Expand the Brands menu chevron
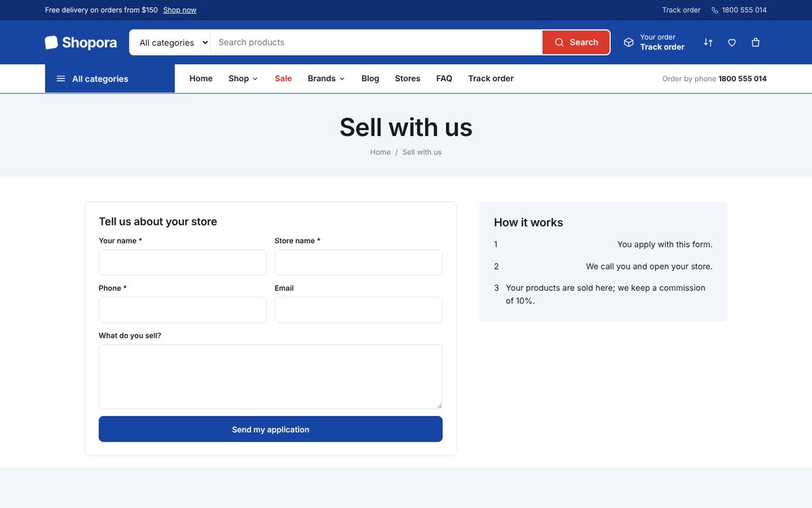The width and height of the screenshot is (812, 508). point(342,79)
